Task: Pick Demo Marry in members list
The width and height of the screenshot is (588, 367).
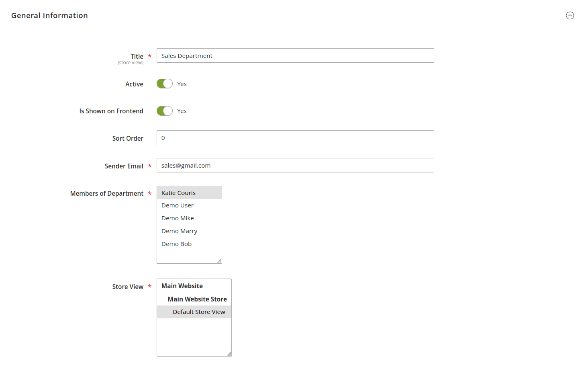Action: [x=179, y=231]
